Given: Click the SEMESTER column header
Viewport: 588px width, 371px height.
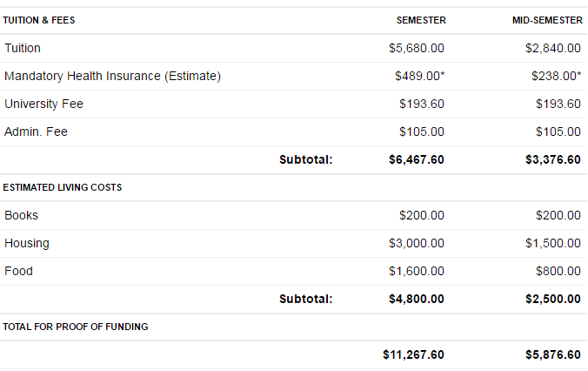Looking at the screenshot, I should (x=421, y=20).
